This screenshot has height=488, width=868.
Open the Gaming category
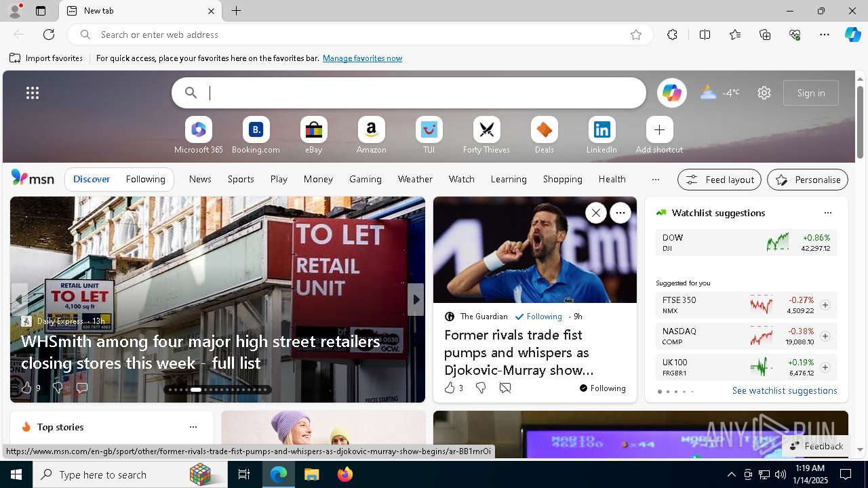[366, 179]
